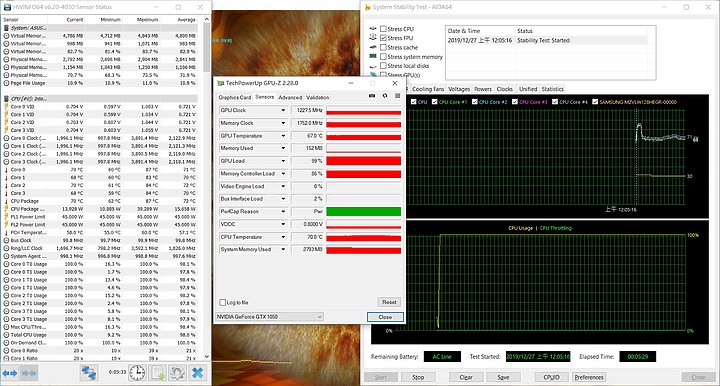Click GPU Load red graph bar

(x=363, y=161)
